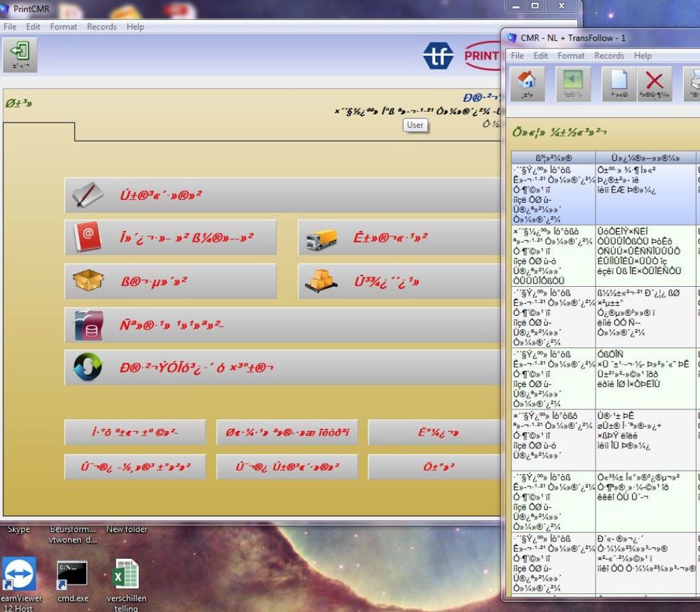Screen dimensions: 700x612
Task: Open the Help menu in CMR window
Action: coord(643,56)
